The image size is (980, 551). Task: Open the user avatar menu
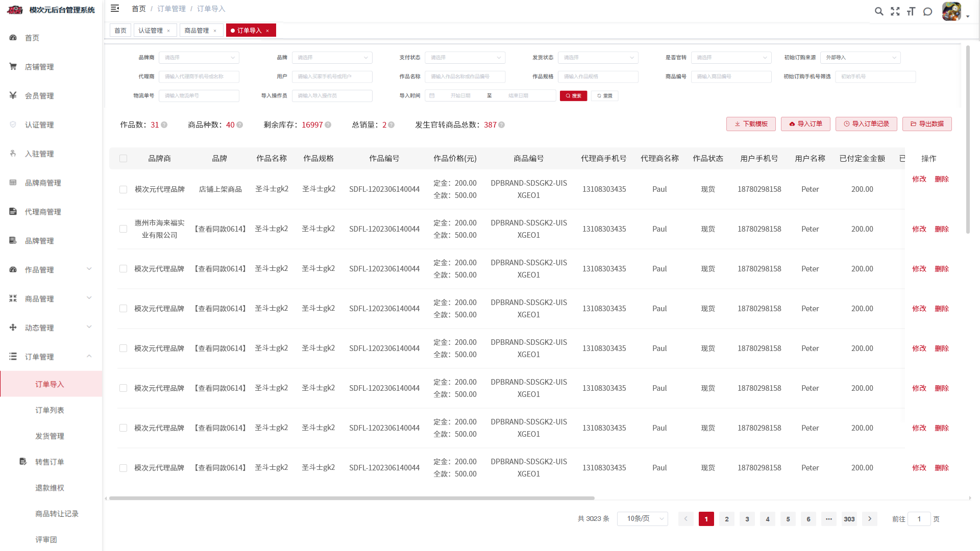point(952,11)
